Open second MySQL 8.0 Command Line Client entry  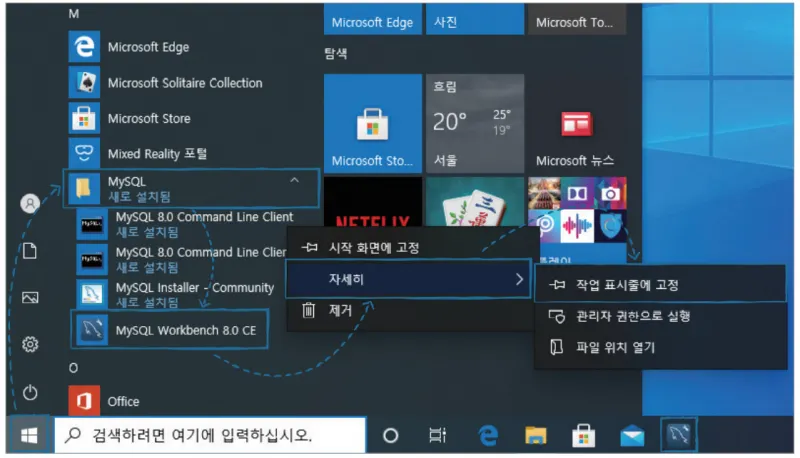click(x=181, y=259)
